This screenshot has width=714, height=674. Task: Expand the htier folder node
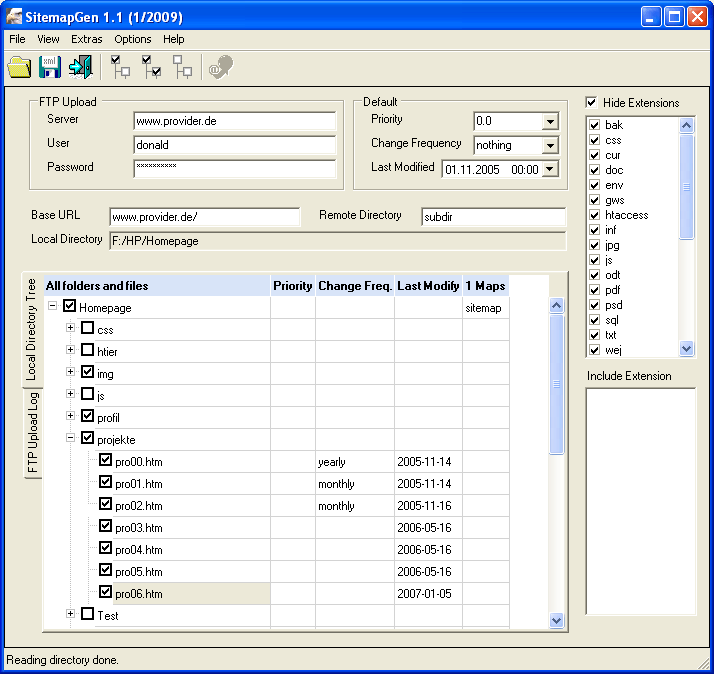[x=70, y=350]
